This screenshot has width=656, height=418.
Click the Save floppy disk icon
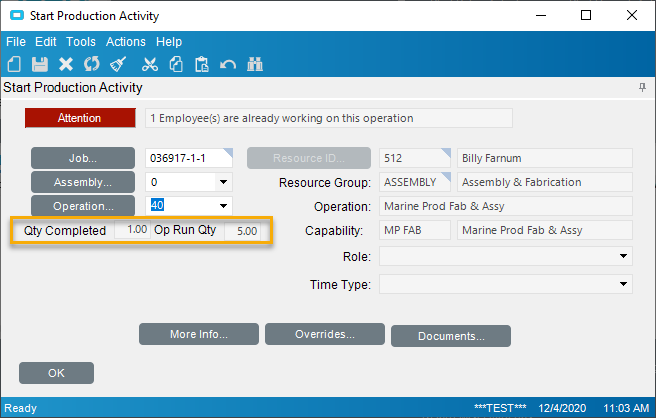click(x=40, y=64)
